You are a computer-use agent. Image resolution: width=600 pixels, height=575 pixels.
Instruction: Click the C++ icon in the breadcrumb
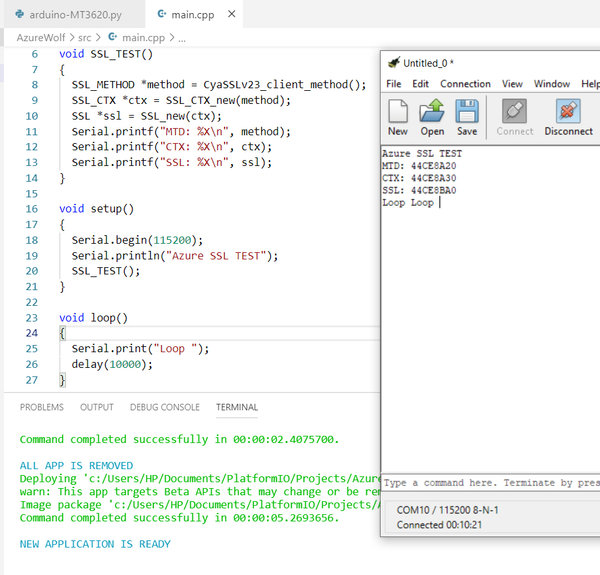click(112, 37)
